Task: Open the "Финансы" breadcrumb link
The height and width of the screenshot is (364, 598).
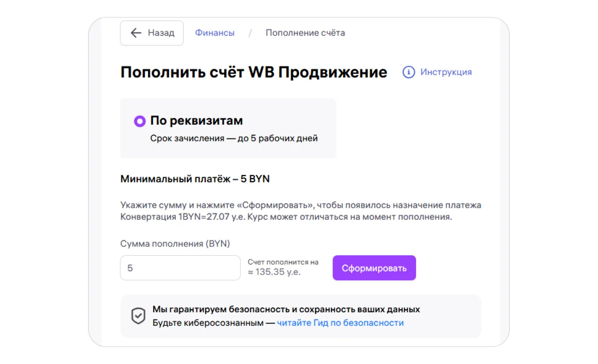Action: point(214,33)
